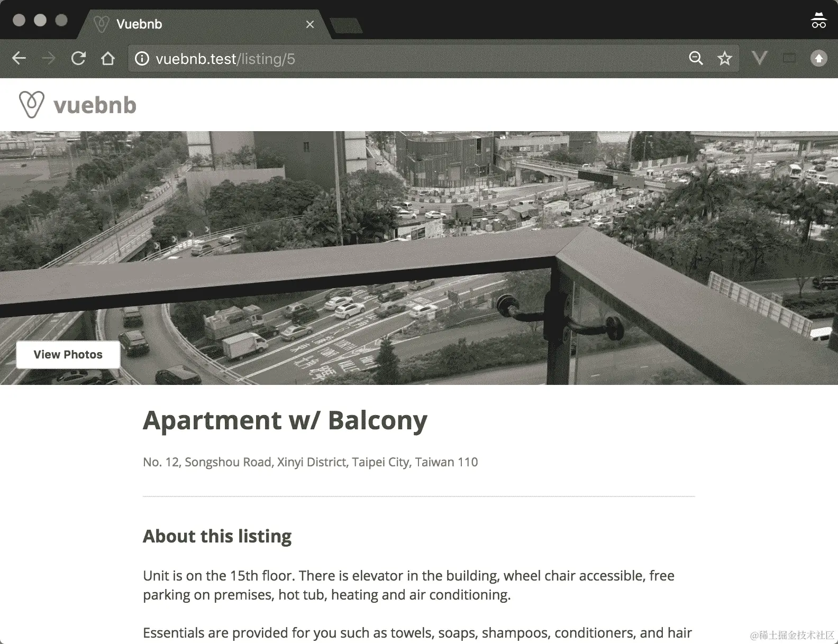Image resolution: width=838 pixels, height=644 pixels.
Task: Reload the page with the refresh icon
Action: [x=78, y=58]
